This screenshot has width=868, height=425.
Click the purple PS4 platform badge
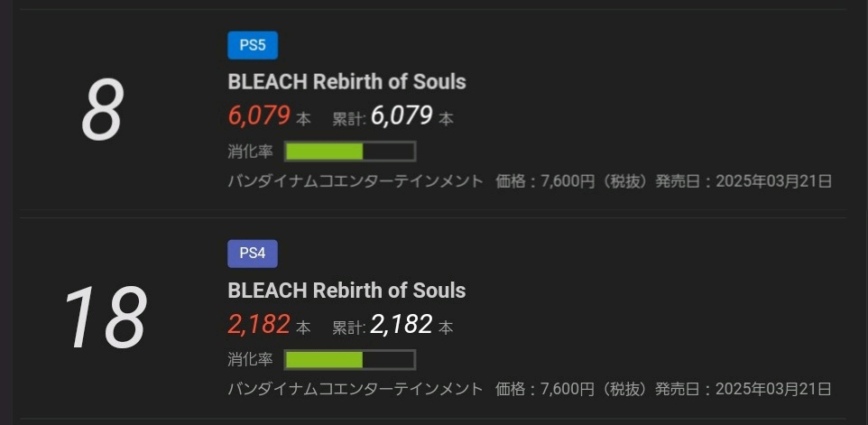(252, 254)
